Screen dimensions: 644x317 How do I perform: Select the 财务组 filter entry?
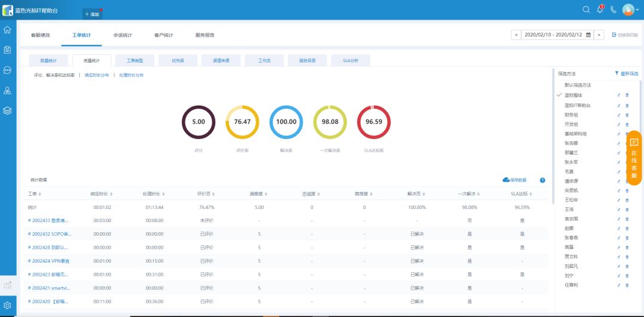[571, 115]
